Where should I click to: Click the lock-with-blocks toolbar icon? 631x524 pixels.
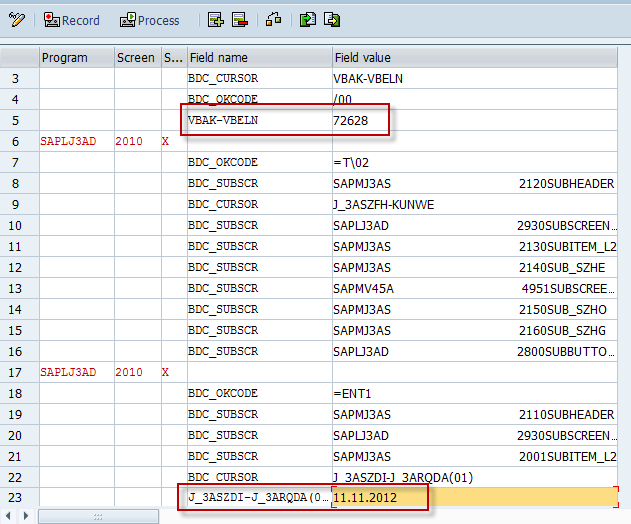tap(274, 19)
